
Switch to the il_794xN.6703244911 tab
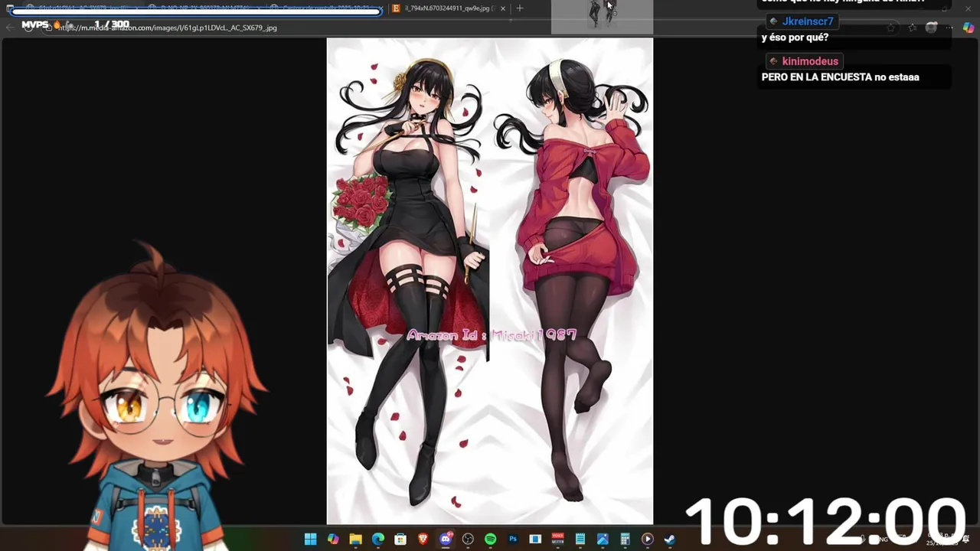449,8
